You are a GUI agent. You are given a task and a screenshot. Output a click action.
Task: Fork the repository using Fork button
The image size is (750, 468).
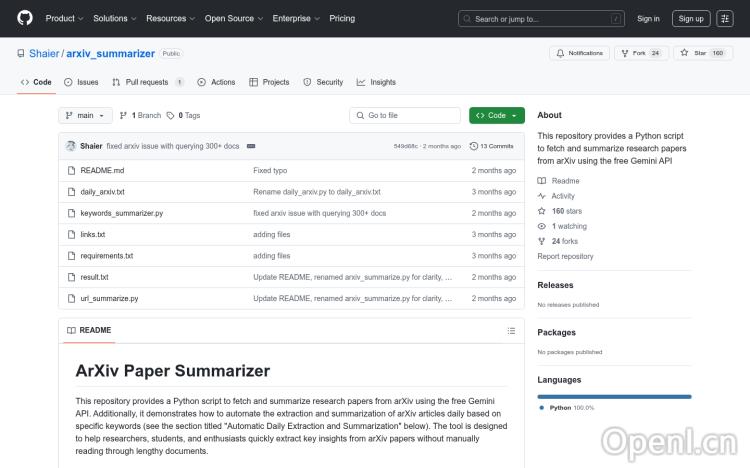coord(640,53)
